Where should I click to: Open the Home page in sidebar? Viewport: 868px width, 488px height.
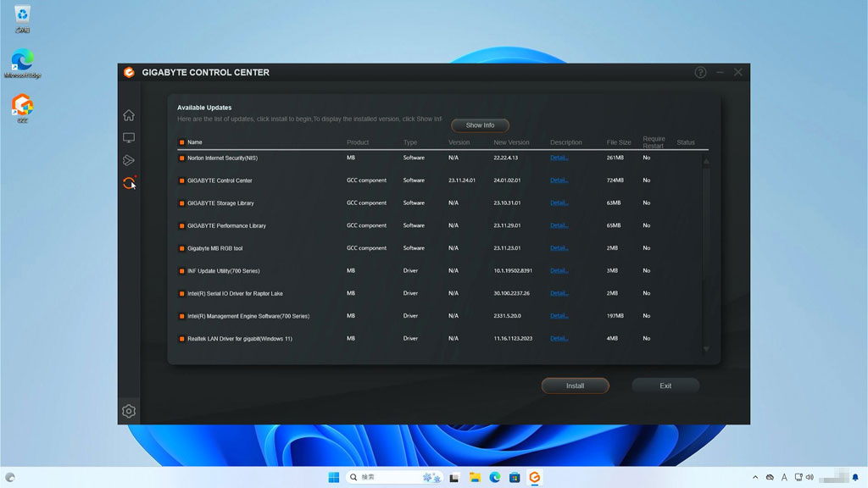129,115
